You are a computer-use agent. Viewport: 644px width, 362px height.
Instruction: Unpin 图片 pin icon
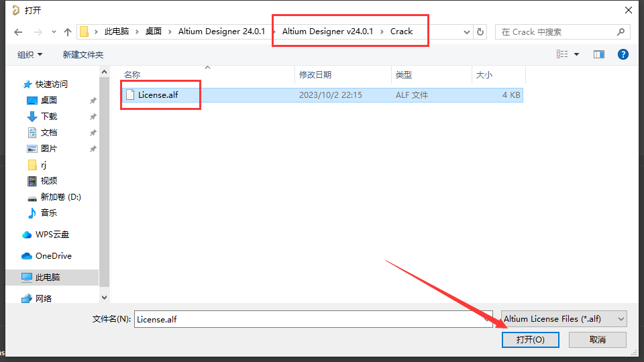tap(93, 149)
